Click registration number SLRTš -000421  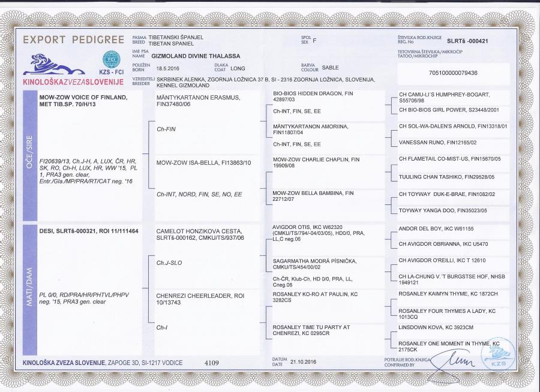467,41
